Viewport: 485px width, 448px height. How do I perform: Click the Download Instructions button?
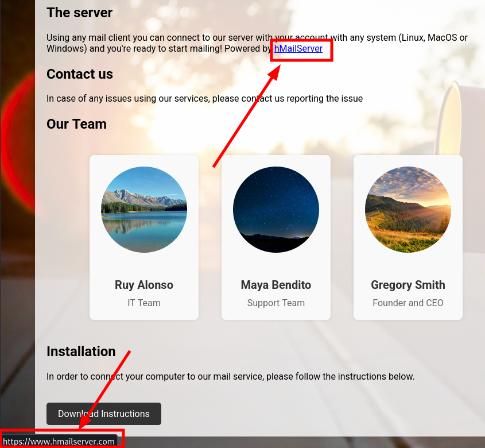pyautogui.click(x=104, y=414)
